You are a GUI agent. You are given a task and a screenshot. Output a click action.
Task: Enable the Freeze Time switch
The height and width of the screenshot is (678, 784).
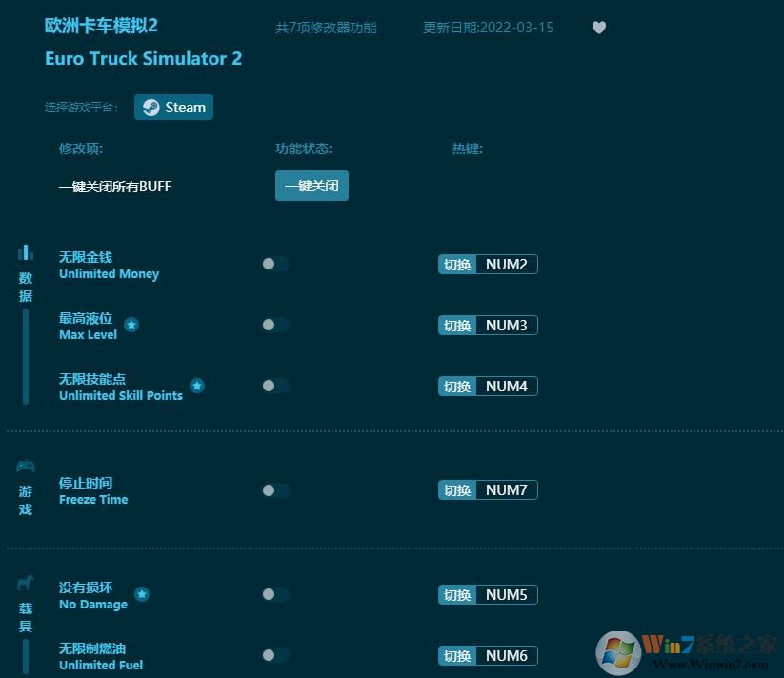point(274,489)
